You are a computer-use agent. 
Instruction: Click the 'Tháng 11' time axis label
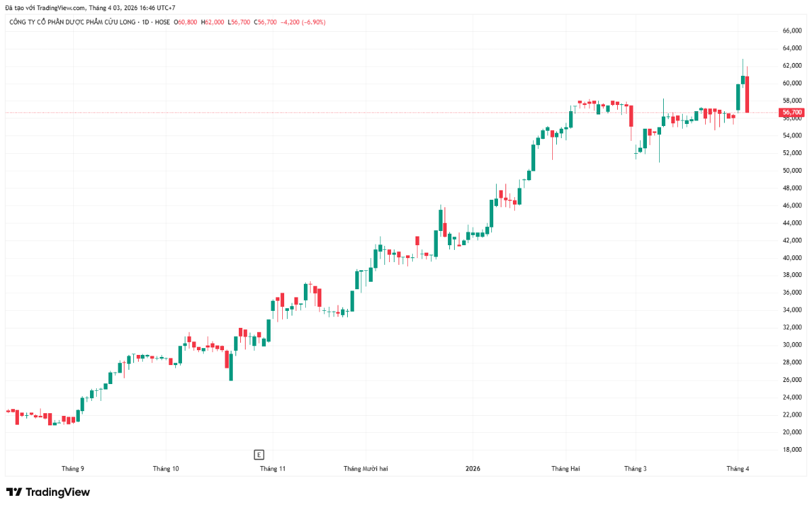pyautogui.click(x=273, y=469)
